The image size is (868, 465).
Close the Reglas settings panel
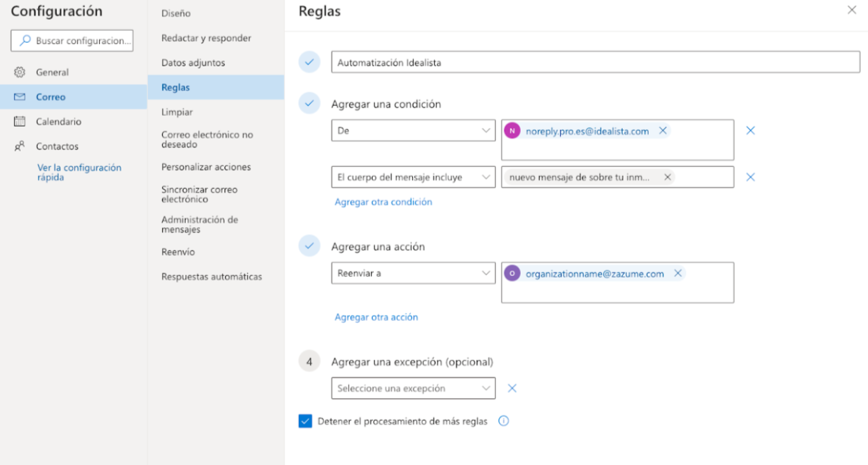click(x=852, y=10)
